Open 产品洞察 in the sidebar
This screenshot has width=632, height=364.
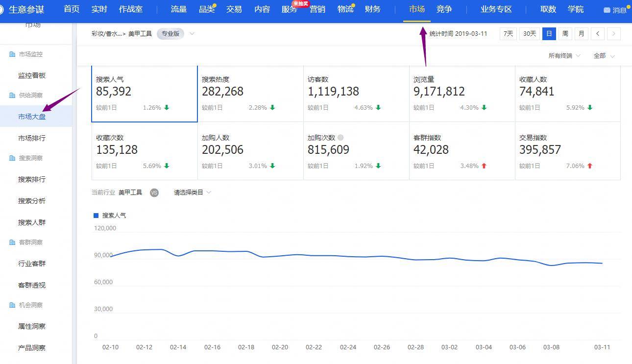[x=32, y=348]
